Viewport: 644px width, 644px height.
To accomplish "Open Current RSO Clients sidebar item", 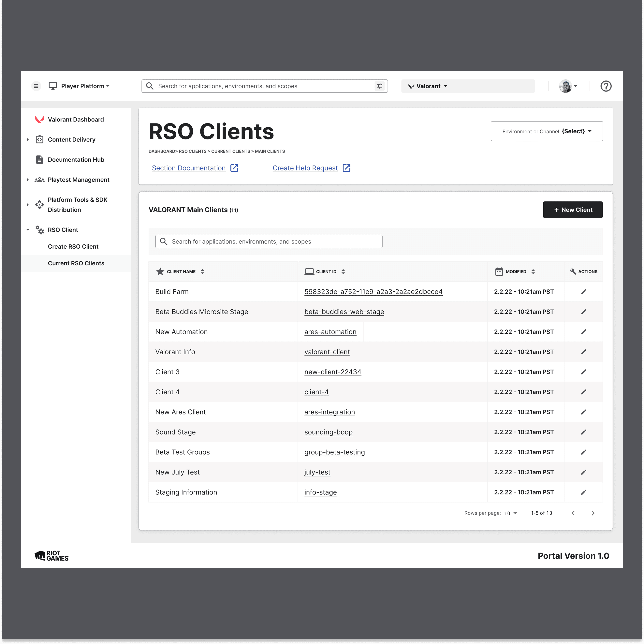I will point(76,263).
